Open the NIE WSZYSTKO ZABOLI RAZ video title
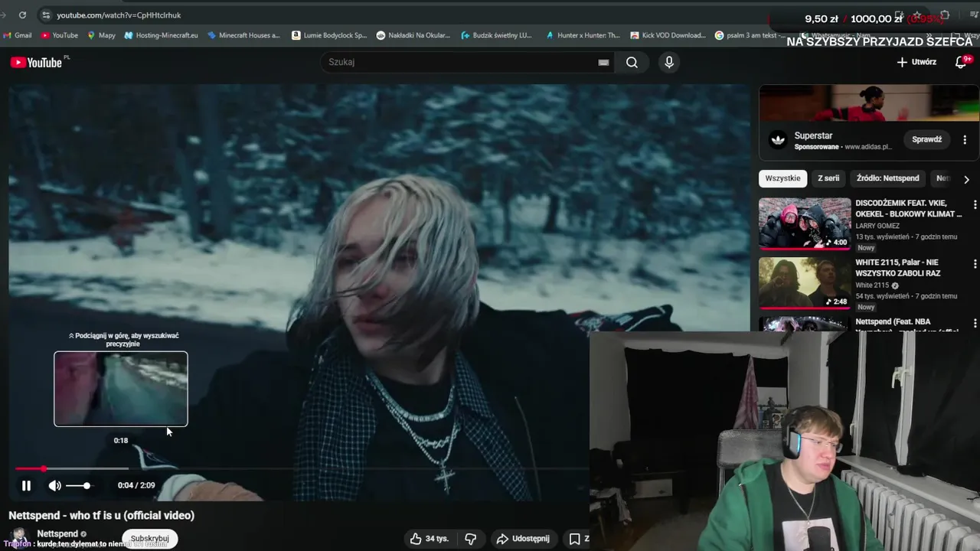 [x=898, y=267]
